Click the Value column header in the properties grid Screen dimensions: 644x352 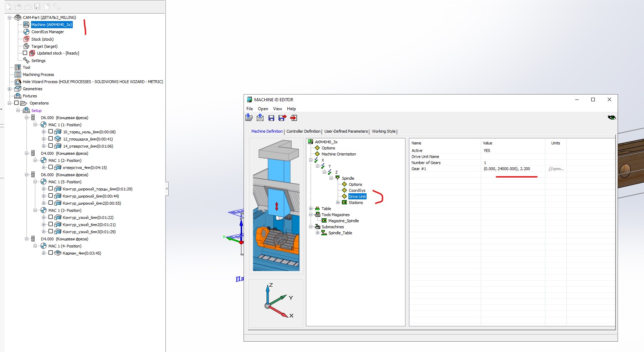click(x=513, y=143)
